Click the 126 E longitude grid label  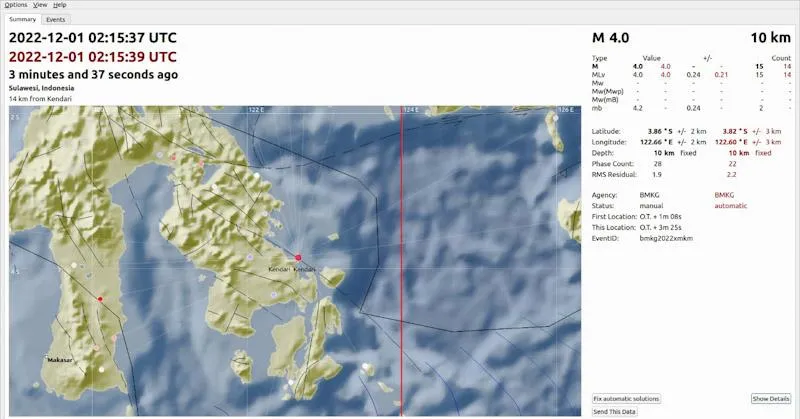pyautogui.click(x=565, y=110)
